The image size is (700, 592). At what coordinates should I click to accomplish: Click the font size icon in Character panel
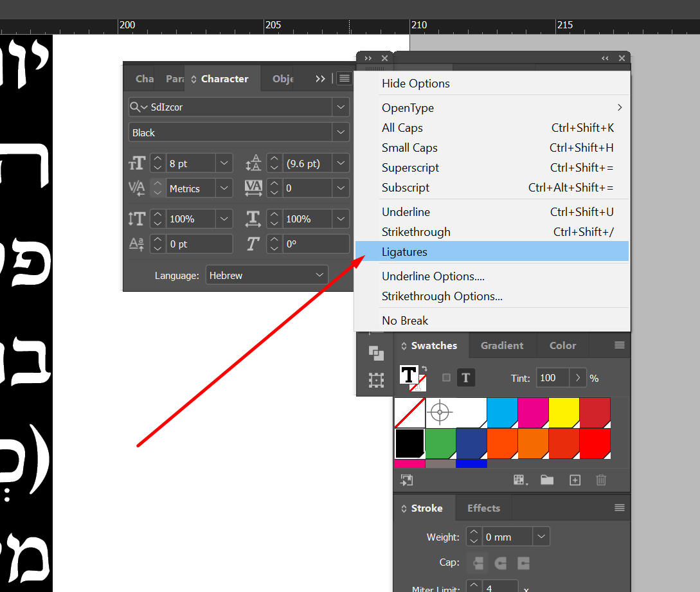tap(137, 163)
